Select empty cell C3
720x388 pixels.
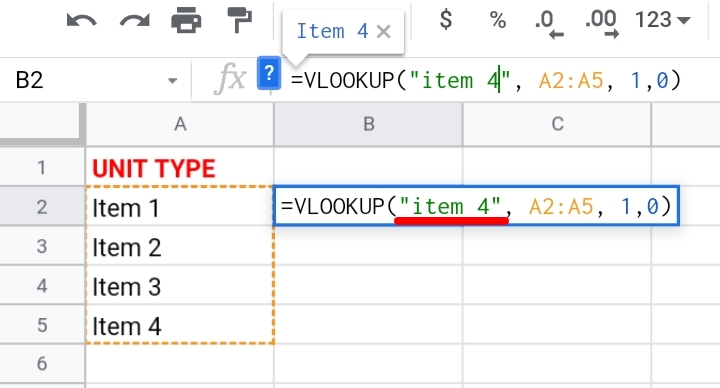coord(557,246)
